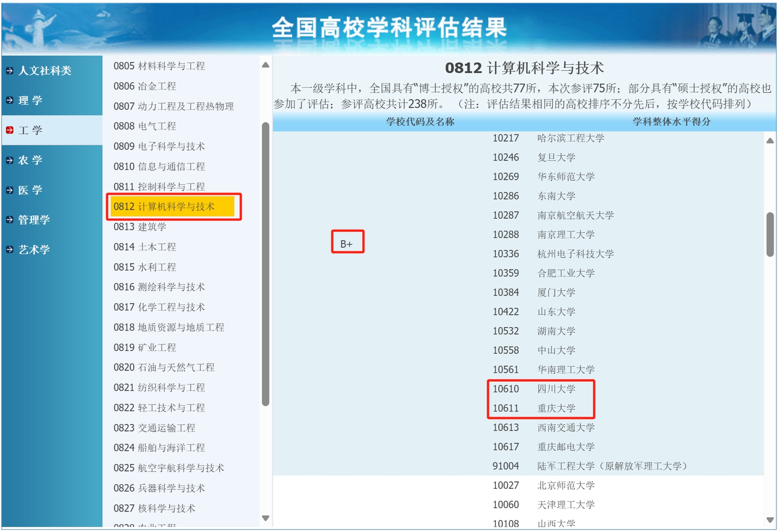Click row 10246 复旦大学
This screenshot has height=532, width=778.
click(x=534, y=158)
